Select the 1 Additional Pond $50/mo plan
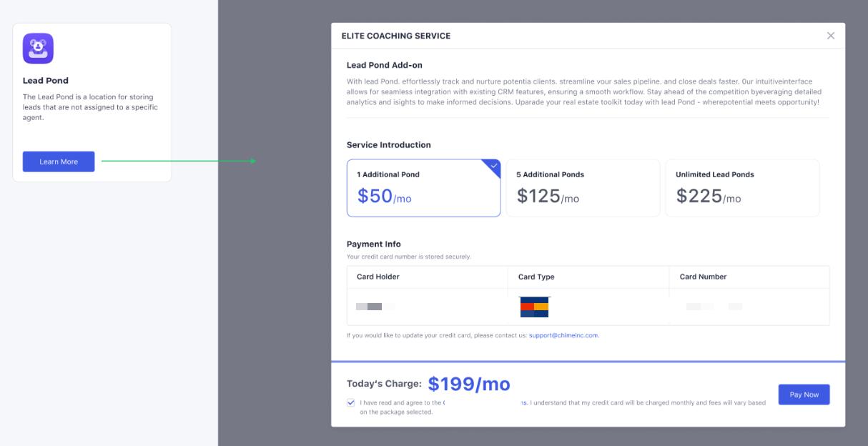868x446 pixels. pos(423,188)
